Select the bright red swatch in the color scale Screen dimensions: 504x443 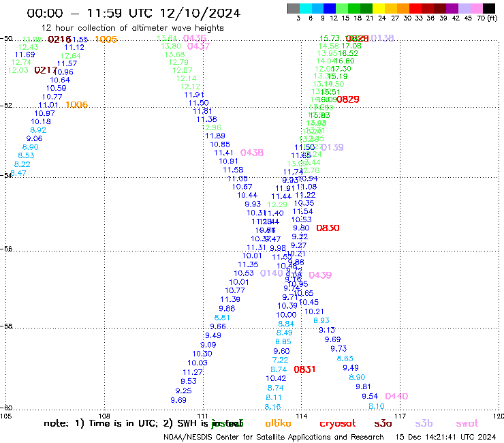(415, 8)
